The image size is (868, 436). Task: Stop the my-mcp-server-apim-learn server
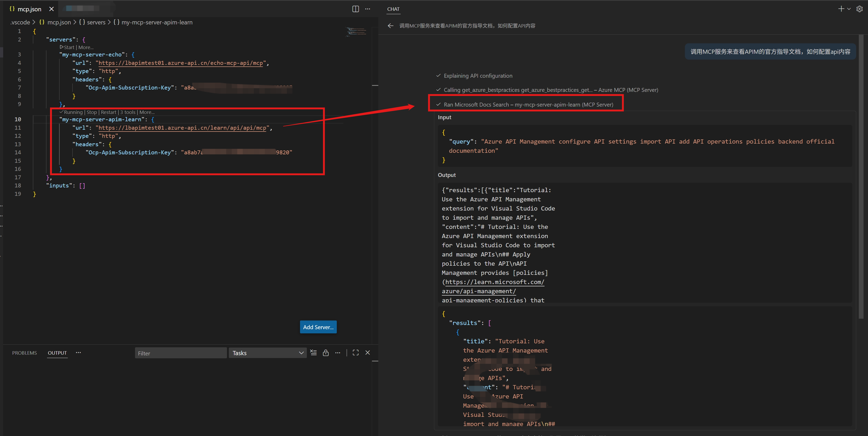pyautogui.click(x=92, y=112)
